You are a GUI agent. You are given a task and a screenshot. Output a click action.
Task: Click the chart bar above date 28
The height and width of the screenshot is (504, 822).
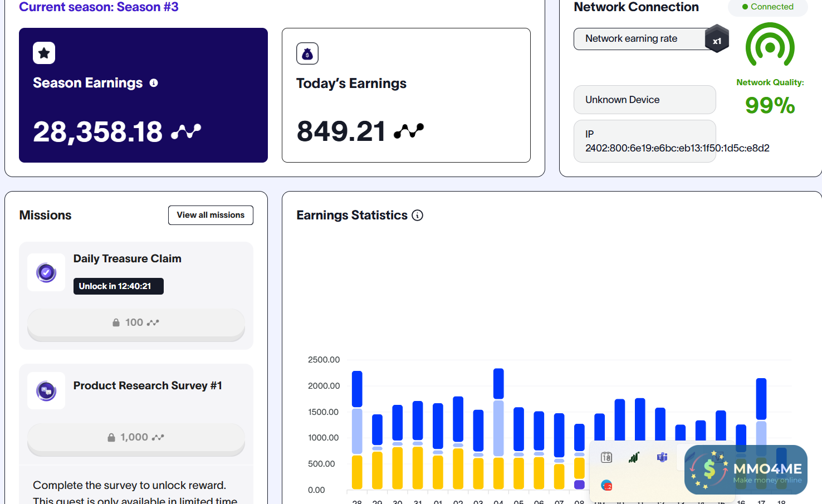tap(357, 430)
